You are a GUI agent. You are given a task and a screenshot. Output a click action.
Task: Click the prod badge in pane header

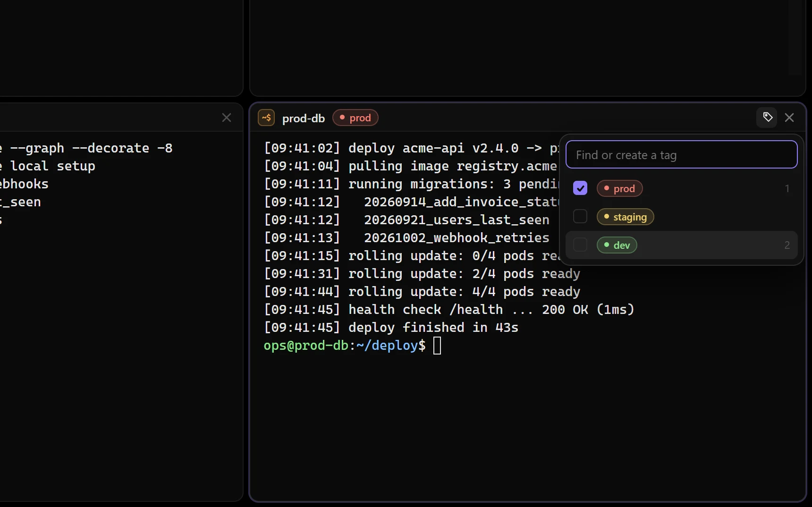[x=355, y=118]
